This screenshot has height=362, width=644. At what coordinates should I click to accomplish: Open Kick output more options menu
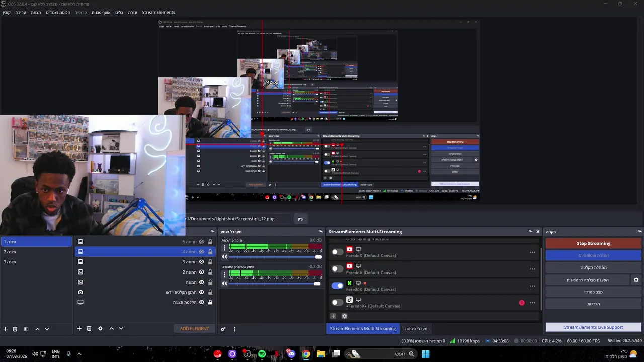pos(532,286)
